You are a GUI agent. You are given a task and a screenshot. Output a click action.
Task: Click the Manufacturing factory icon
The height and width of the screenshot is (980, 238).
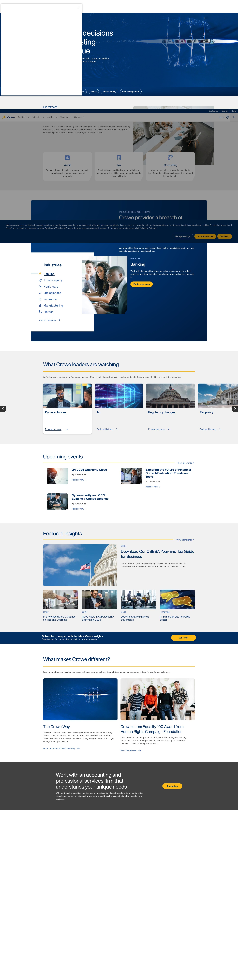coord(40,306)
